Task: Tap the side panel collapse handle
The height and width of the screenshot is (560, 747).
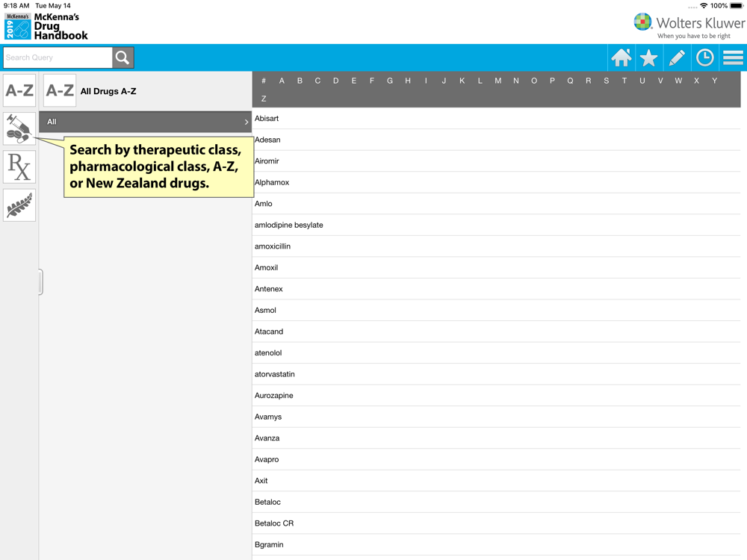Action: [x=41, y=282]
